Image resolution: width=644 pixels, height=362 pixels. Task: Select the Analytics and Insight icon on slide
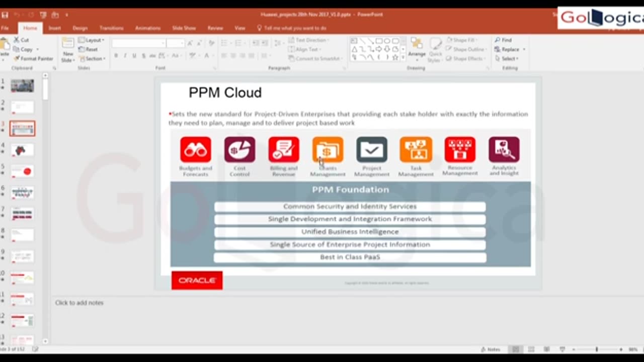504,149
